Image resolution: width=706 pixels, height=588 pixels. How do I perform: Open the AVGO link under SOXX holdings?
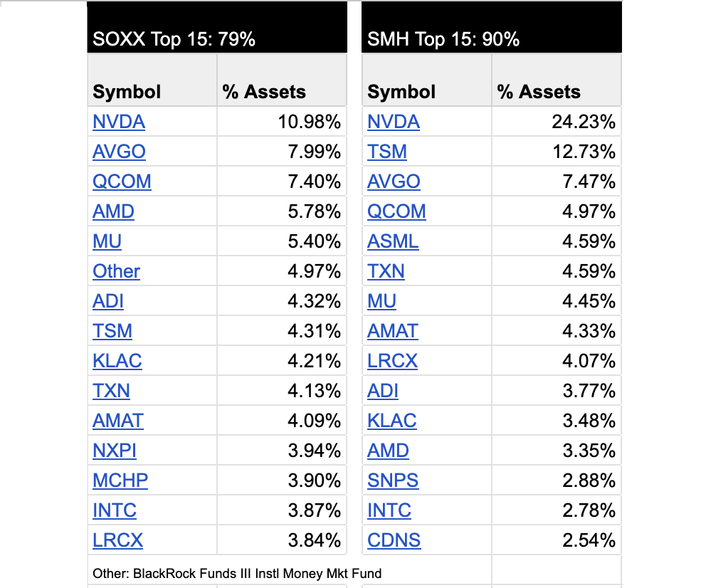(x=118, y=151)
